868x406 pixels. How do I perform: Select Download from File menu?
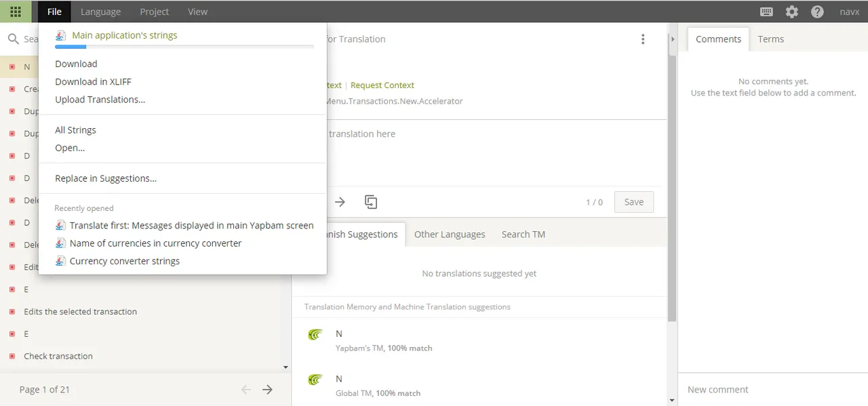pyautogui.click(x=76, y=64)
